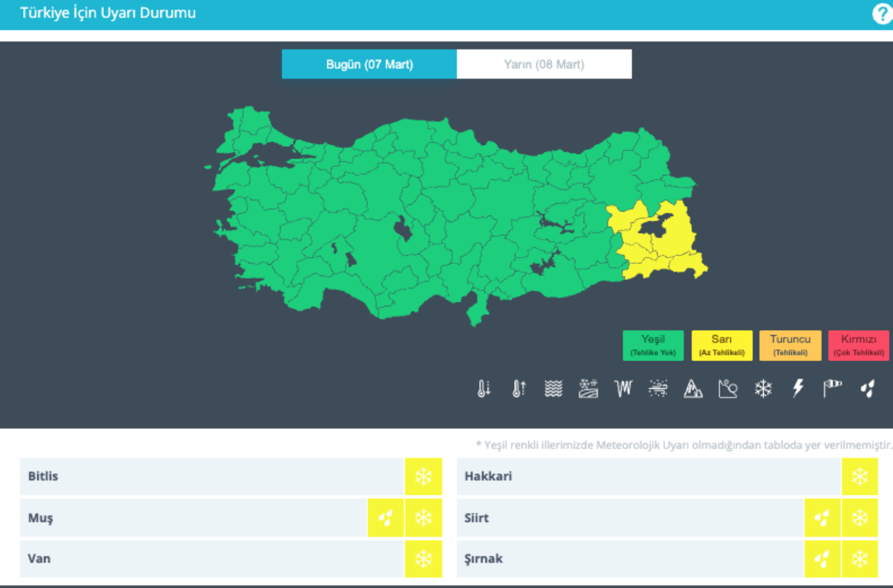
Task: Click the rising temperature thermometer icon
Action: (x=518, y=389)
